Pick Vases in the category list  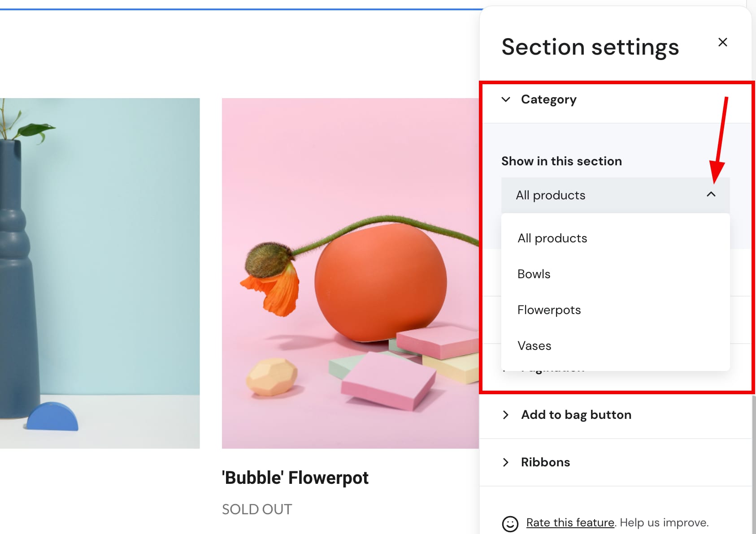point(534,346)
